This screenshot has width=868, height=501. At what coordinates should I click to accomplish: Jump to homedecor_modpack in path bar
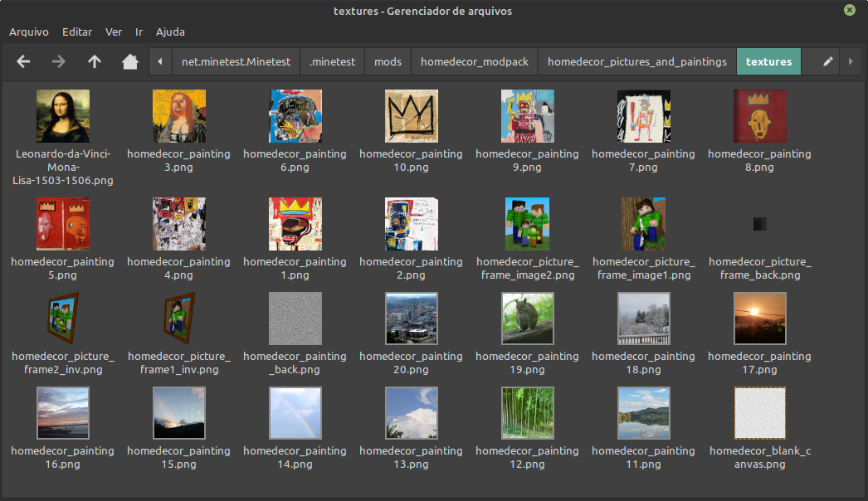tap(475, 61)
